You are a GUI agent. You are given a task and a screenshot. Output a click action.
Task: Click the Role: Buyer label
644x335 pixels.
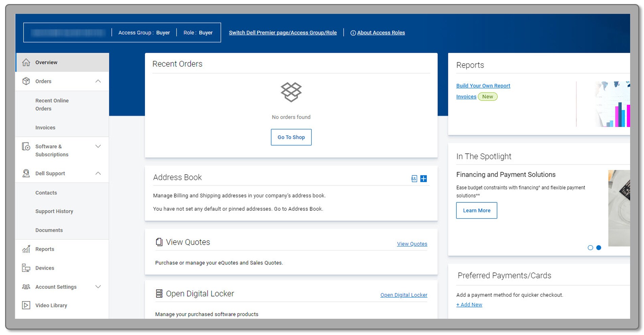point(198,33)
